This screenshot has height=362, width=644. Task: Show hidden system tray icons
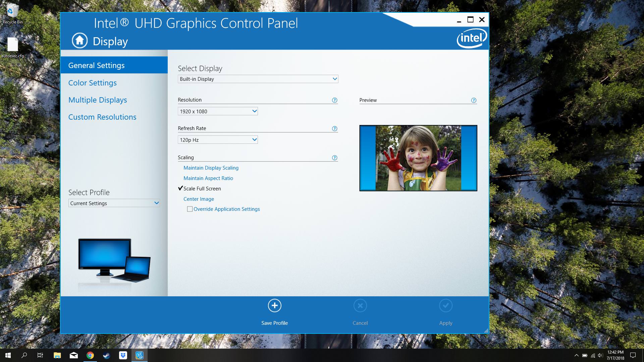576,355
